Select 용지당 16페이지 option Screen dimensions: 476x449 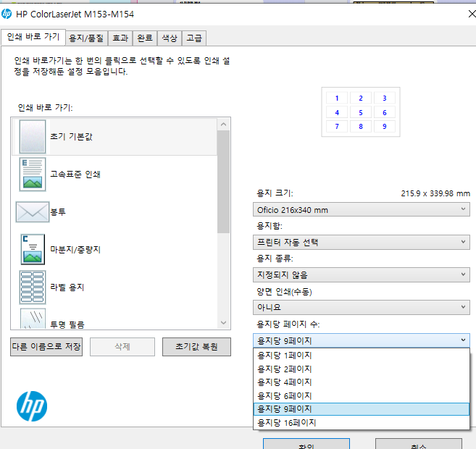(362, 423)
